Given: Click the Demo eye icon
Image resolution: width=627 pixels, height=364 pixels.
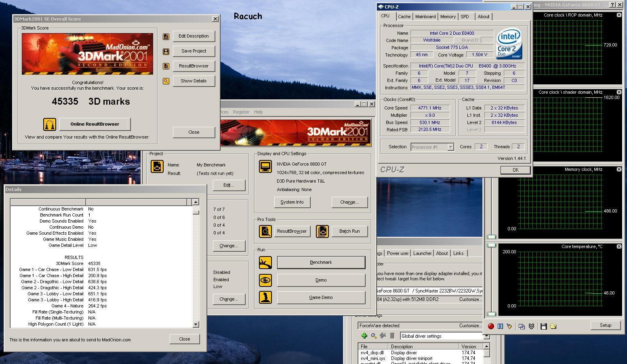Looking at the screenshot, I should pyautogui.click(x=265, y=280).
